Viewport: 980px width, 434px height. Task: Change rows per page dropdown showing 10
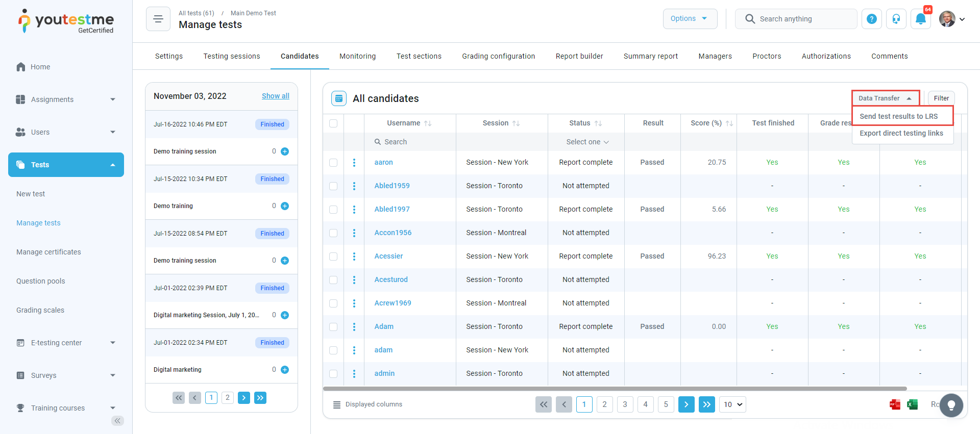coord(732,404)
